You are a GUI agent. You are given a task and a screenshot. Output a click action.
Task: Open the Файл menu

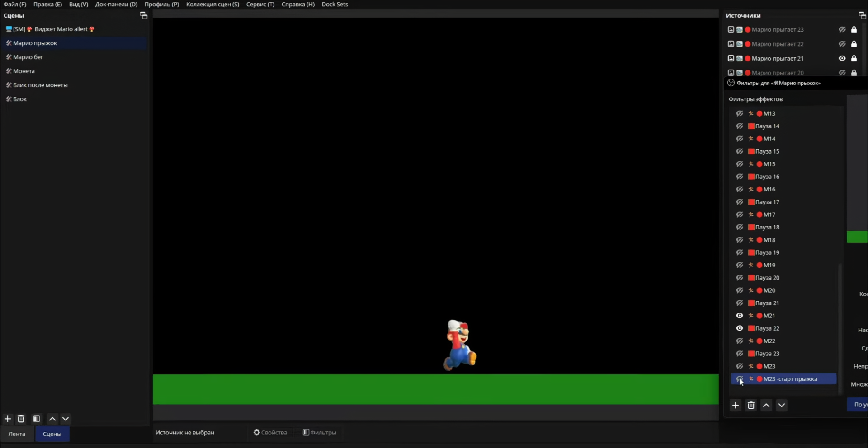[15, 4]
